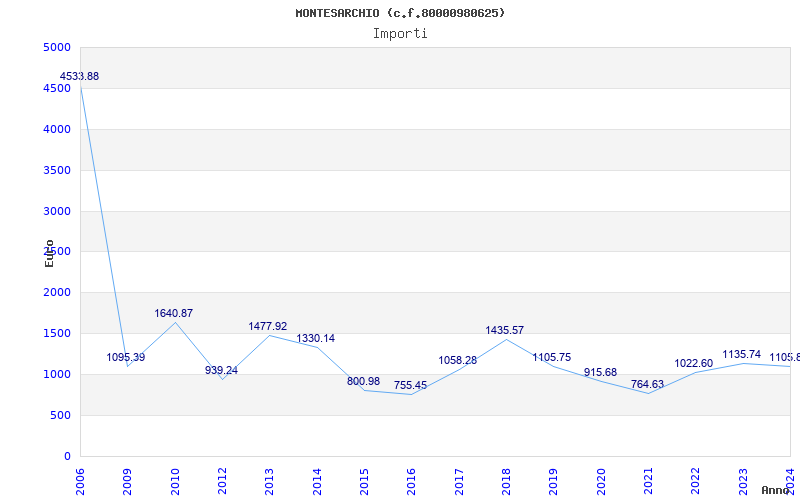Select the 1105.75 data label
Viewport: 800px width, 500px height.
(x=552, y=358)
